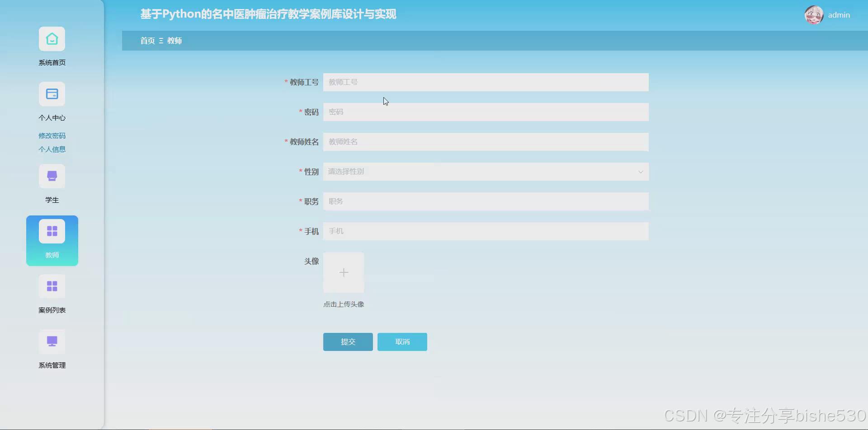
Task: Click 教师 in the breadcrumb trail
Action: coord(174,41)
